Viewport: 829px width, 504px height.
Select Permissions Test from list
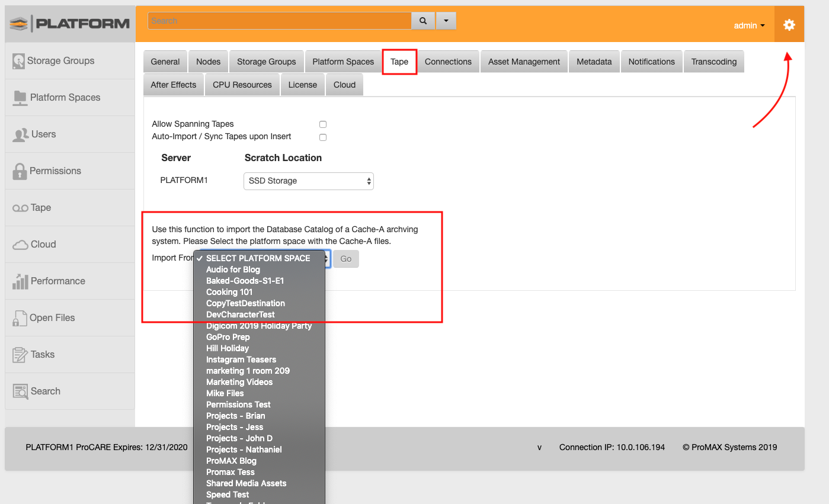coord(260,405)
